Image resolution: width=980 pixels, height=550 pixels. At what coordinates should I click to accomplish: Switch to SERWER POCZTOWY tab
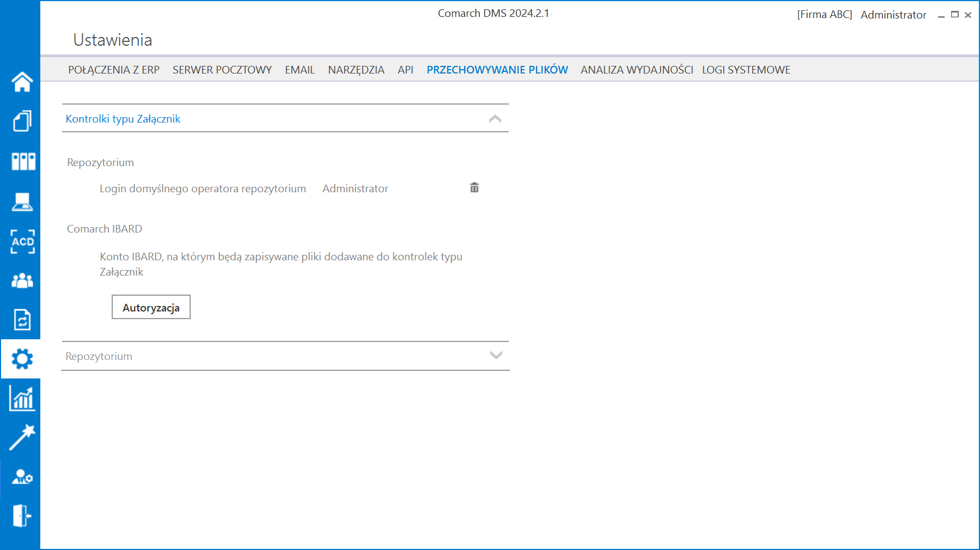[222, 70]
